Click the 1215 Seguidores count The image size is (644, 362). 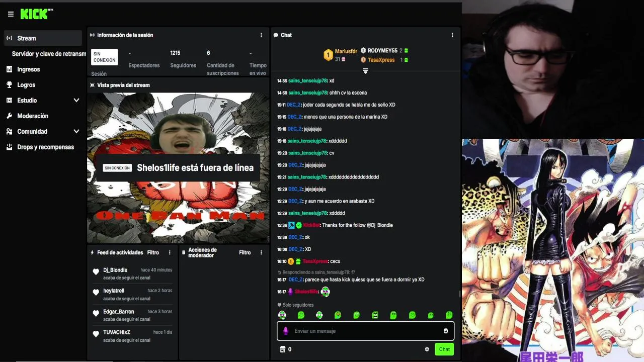coord(175,53)
